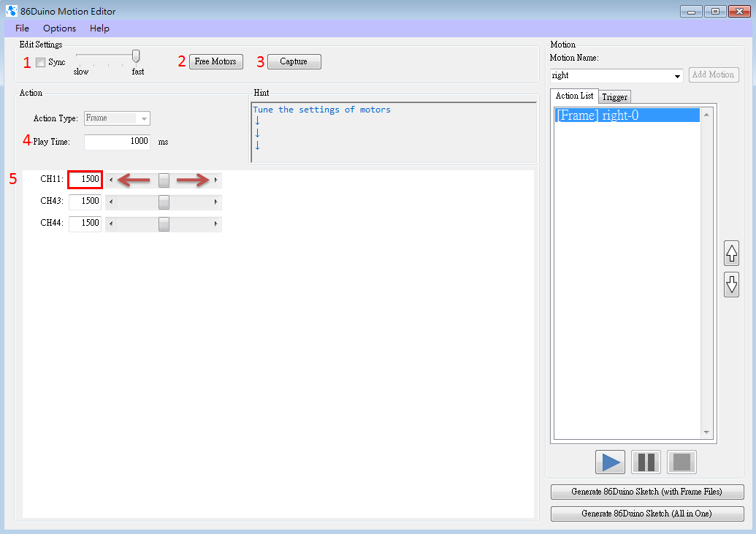756x534 pixels.
Task: Click the CH11 value field
Action: (x=85, y=180)
